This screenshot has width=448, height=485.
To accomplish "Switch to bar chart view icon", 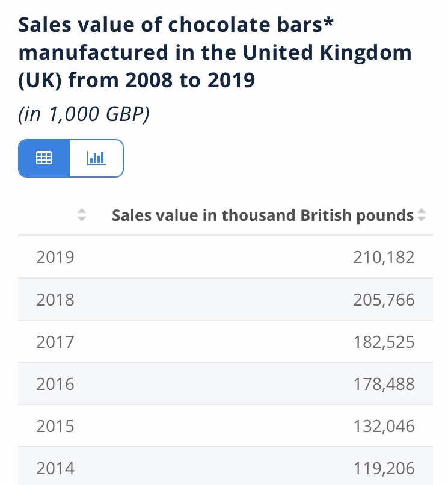I will click(96, 158).
